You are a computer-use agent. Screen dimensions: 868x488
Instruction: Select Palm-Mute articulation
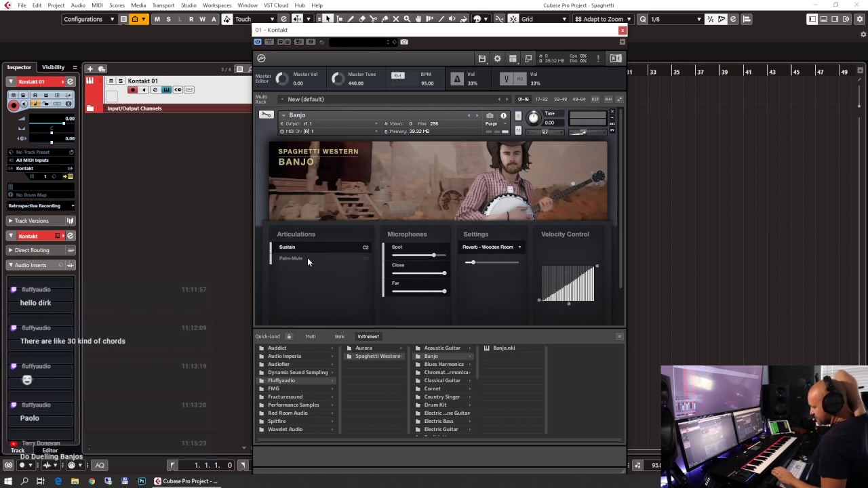[320, 258]
